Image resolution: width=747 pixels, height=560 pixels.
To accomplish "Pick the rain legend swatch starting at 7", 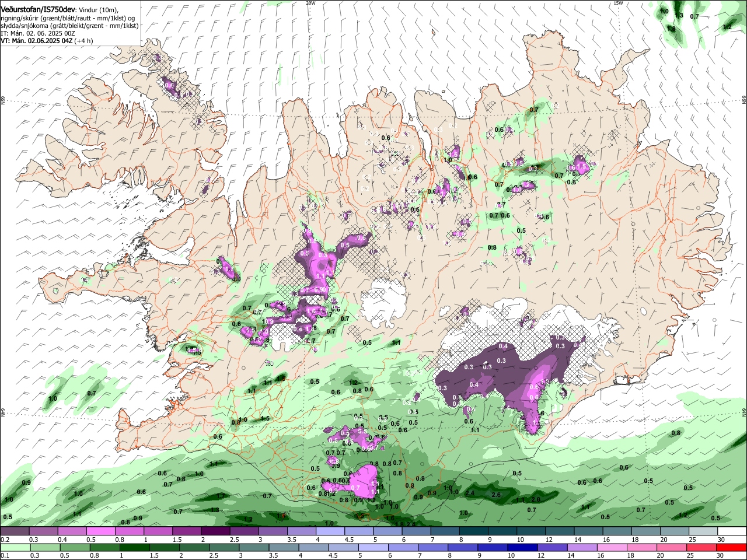I will tap(433, 547).
